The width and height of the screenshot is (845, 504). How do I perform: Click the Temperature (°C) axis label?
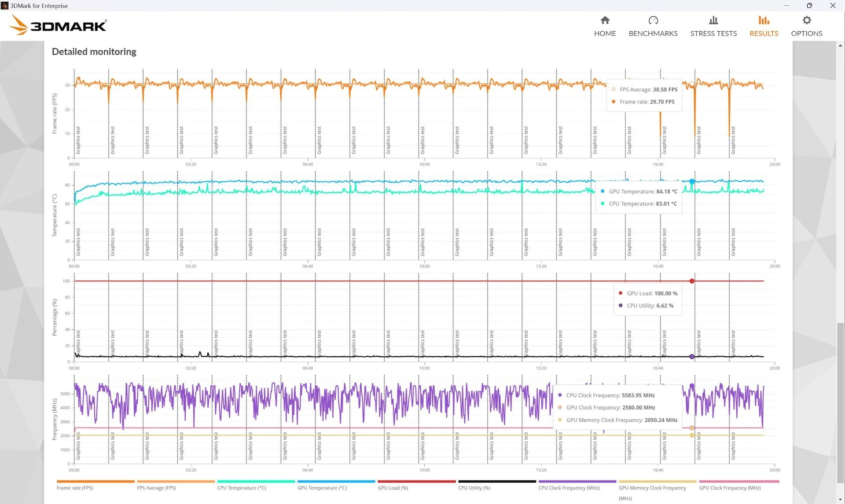click(x=55, y=215)
